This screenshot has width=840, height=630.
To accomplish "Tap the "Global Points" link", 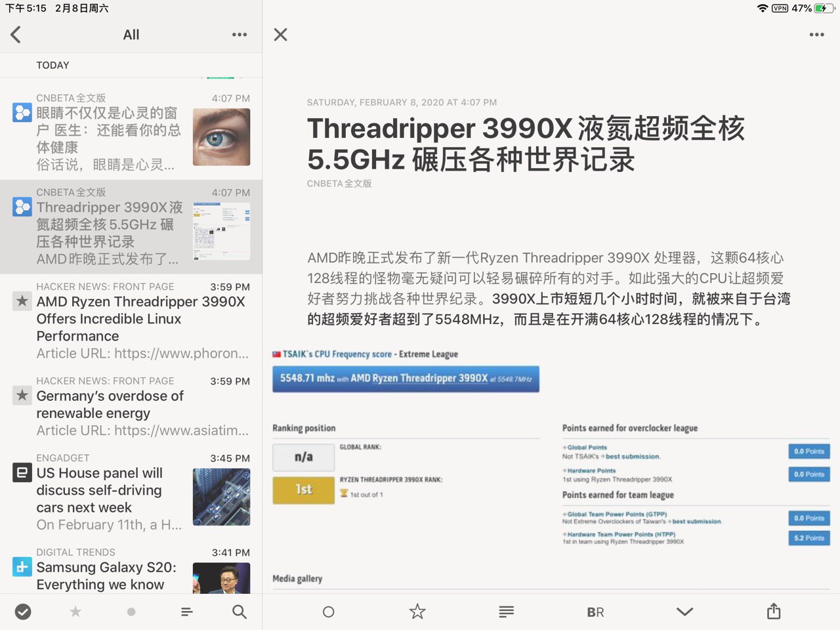I will point(587,448).
